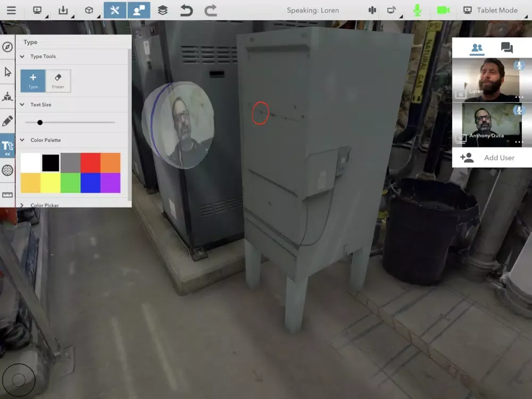Click the Speaking: Loren status text
Screen dimensions: 532x399
[313, 10]
